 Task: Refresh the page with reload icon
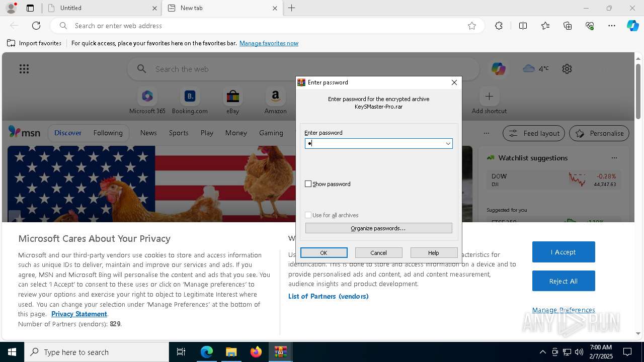tap(36, 26)
